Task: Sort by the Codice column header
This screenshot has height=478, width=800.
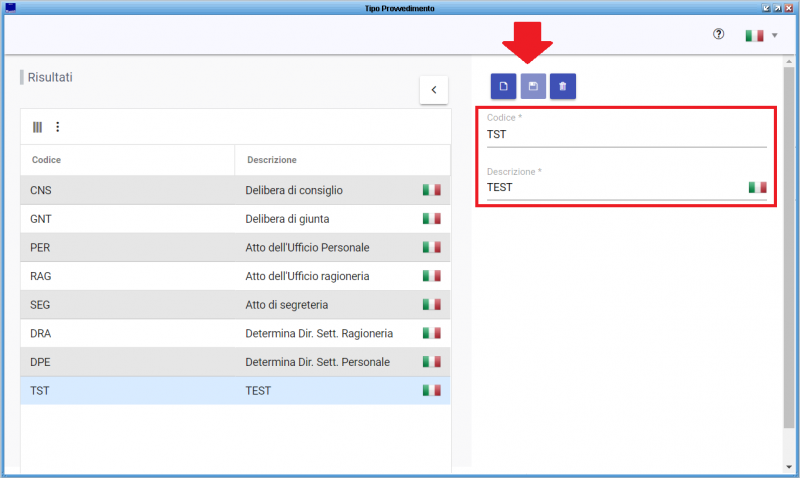Action: pos(46,160)
